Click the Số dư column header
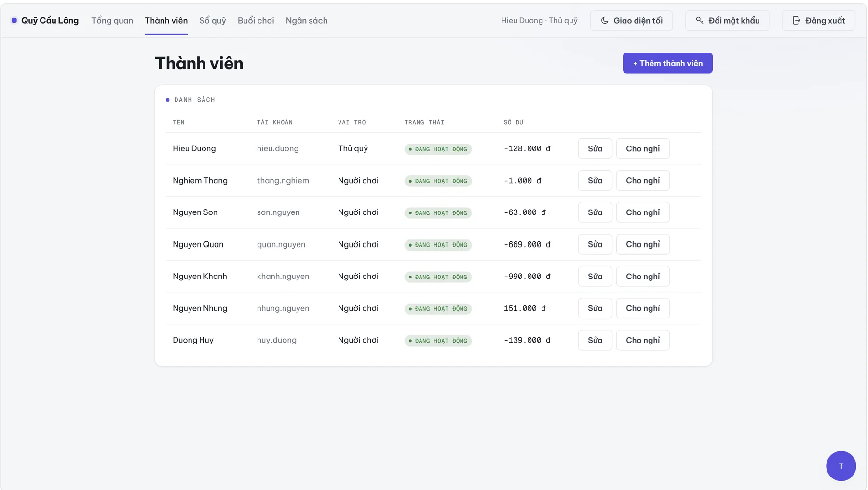 pyautogui.click(x=514, y=122)
